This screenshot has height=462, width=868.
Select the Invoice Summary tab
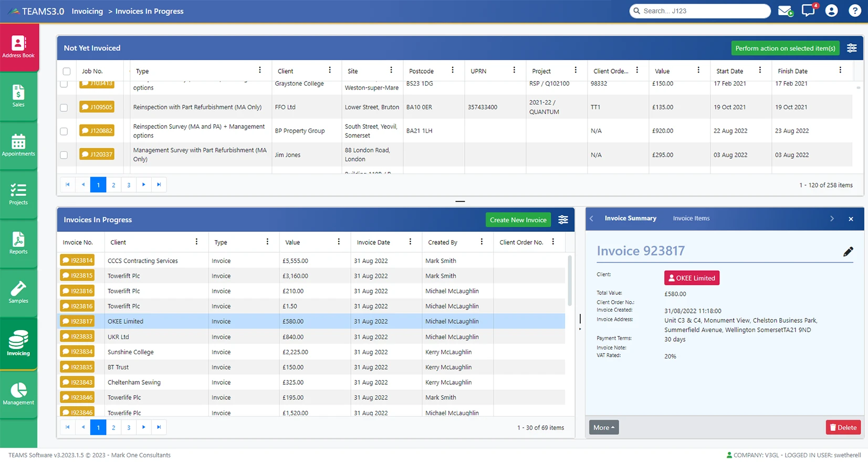click(630, 219)
